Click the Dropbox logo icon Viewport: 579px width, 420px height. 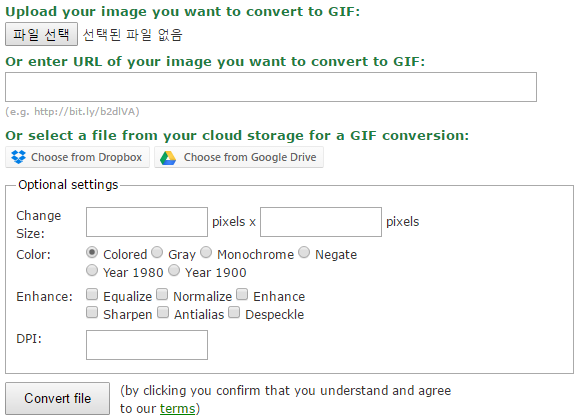coord(18,157)
